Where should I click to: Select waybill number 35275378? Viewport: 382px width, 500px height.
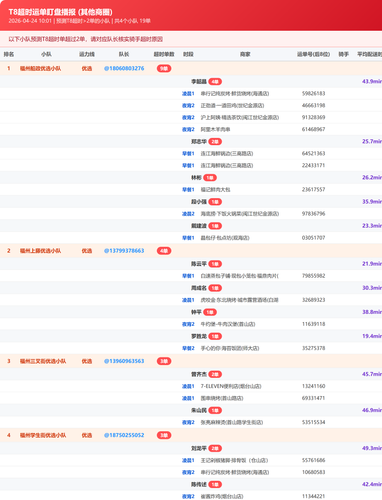point(313,348)
